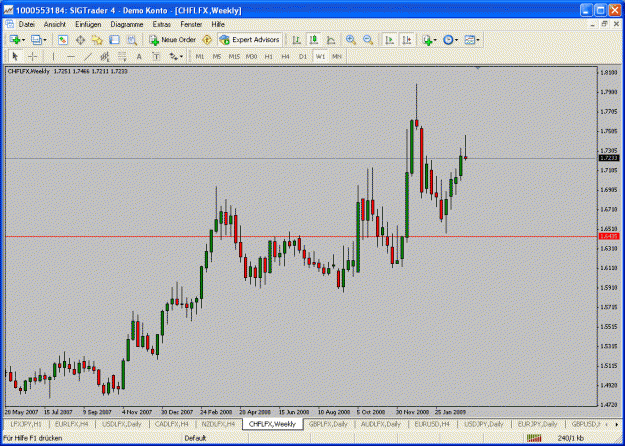Open the Fenster menu

pos(191,24)
